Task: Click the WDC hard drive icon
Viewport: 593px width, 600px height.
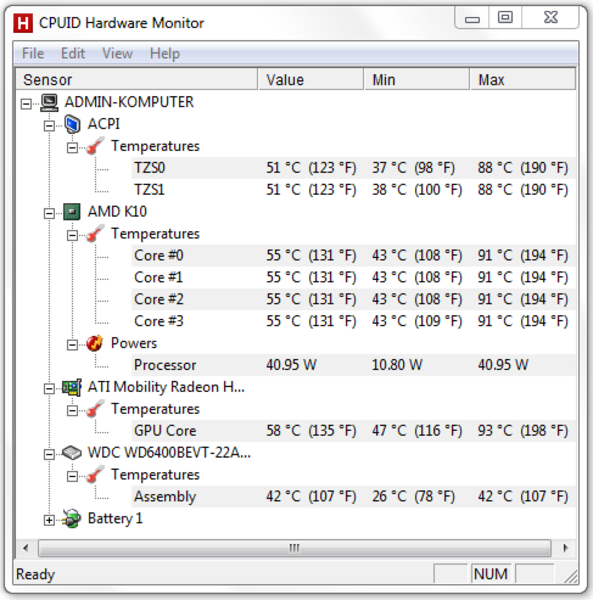Action: (72, 453)
